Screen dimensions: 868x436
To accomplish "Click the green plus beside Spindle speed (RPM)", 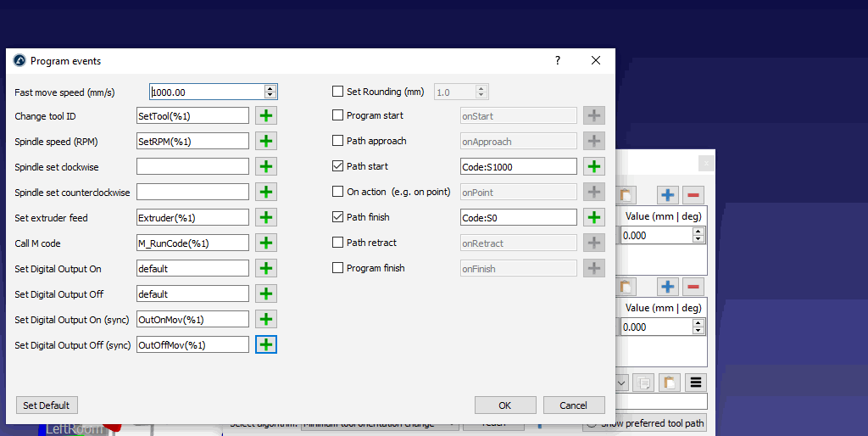I will point(266,142).
